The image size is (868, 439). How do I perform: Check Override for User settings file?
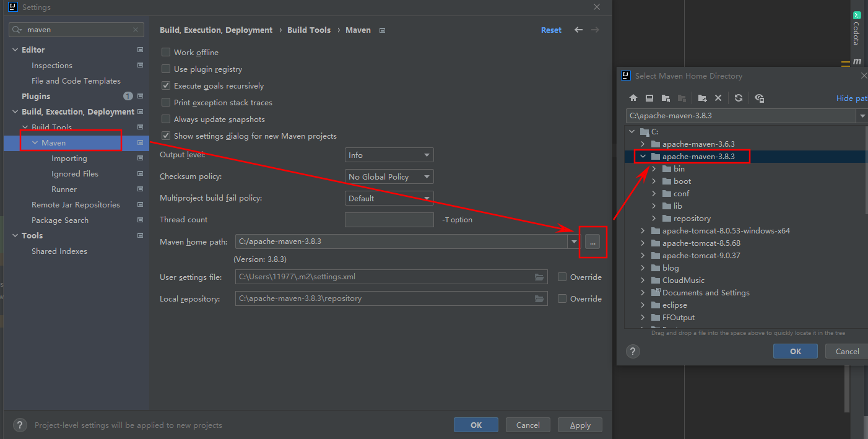point(562,277)
